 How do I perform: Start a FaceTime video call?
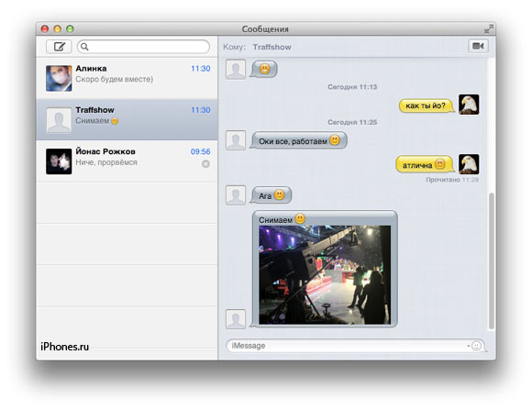pos(478,46)
